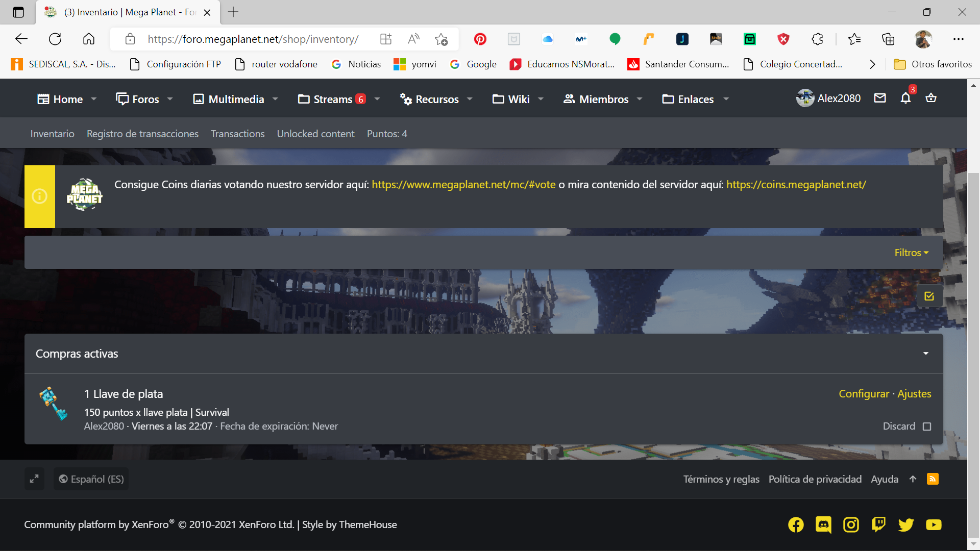Click the Configurar link
Screen dimensions: 980x551
point(864,394)
